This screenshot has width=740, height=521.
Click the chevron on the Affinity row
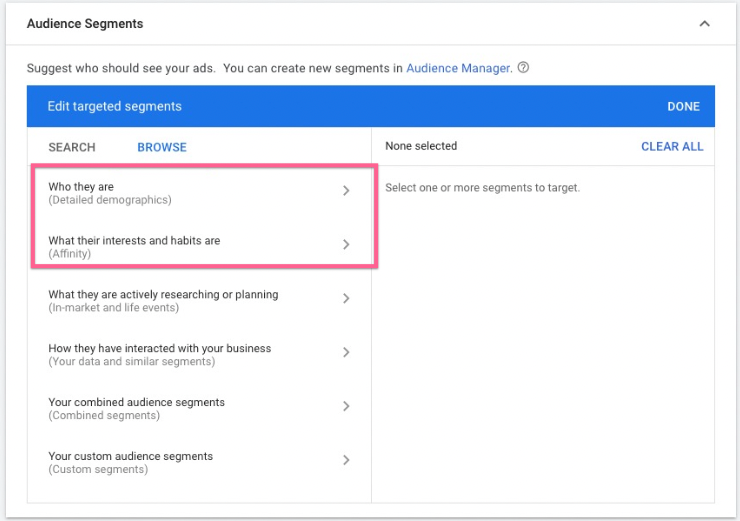point(346,245)
